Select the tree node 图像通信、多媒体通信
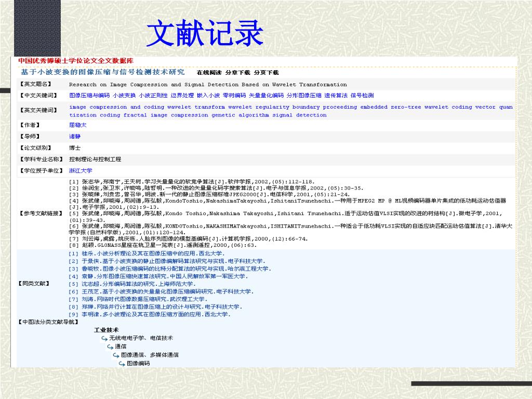The image size is (532, 399). pos(150,355)
